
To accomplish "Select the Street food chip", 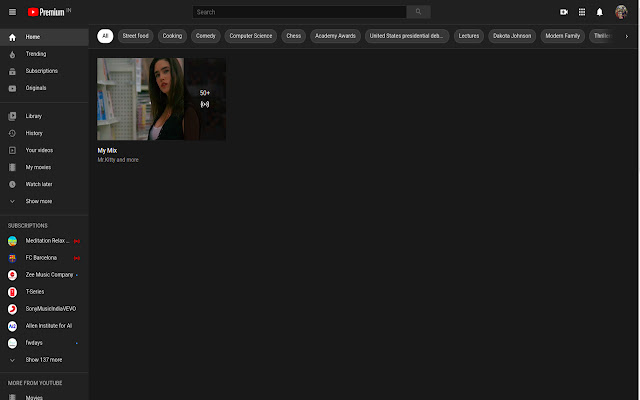I will [136, 36].
